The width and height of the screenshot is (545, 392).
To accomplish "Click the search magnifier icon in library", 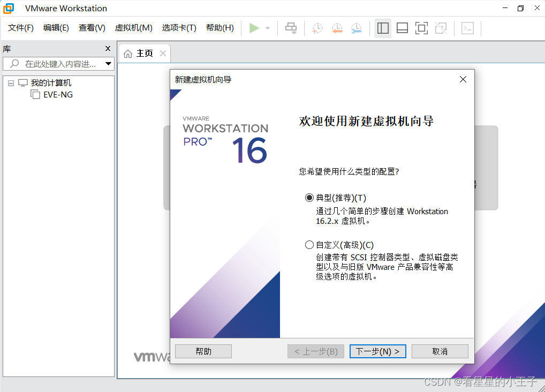I will click(x=14, y=64).
